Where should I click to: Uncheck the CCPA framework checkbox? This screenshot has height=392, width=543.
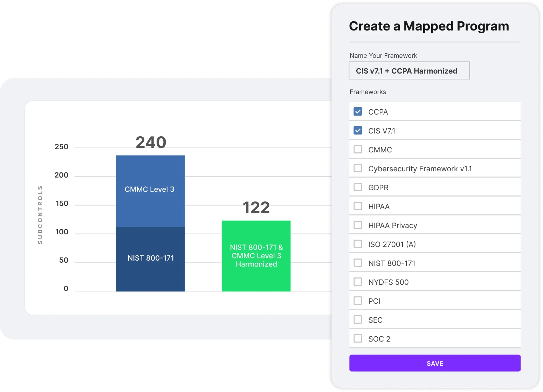pos(358,112)
